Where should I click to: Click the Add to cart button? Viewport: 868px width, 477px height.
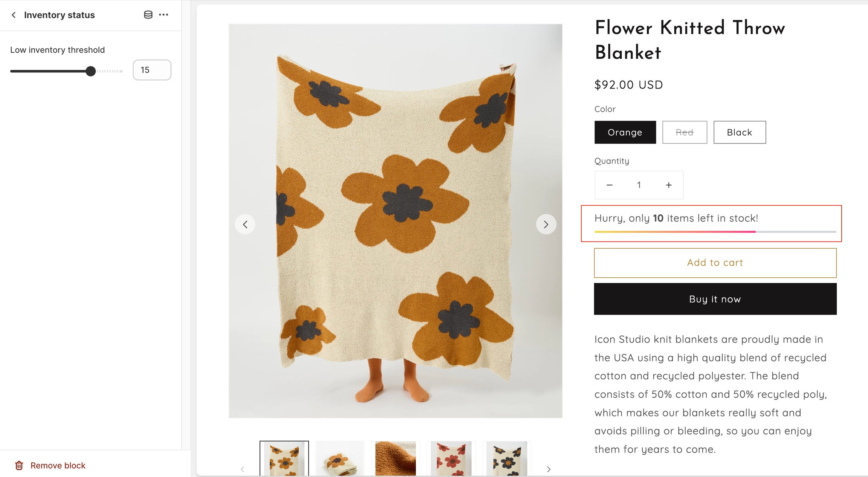(x=715, y=263)
